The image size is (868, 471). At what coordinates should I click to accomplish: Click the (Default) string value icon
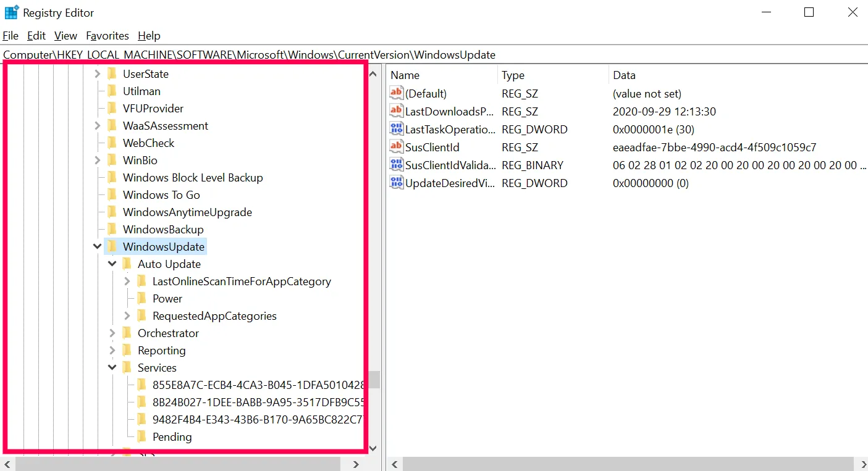(x=396, y=93)
